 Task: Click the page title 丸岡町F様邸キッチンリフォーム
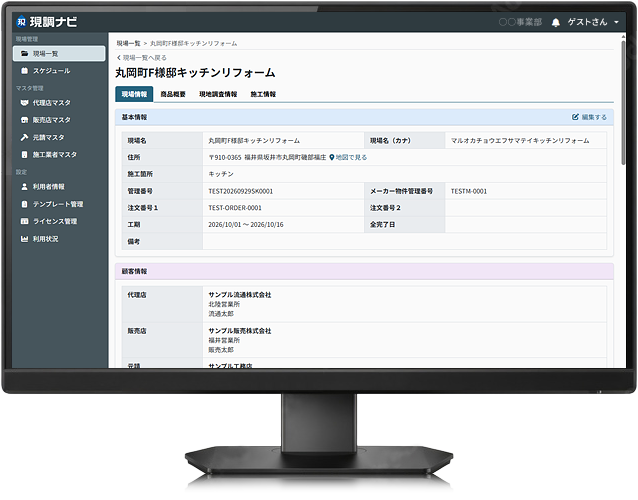tap(195, 73)
